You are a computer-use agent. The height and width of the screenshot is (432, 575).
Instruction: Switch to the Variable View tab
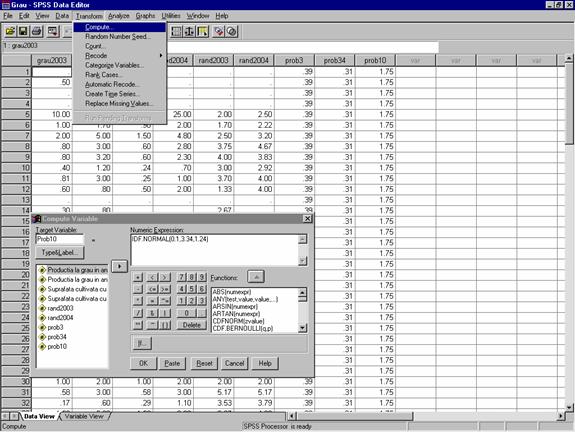(84, 416)
